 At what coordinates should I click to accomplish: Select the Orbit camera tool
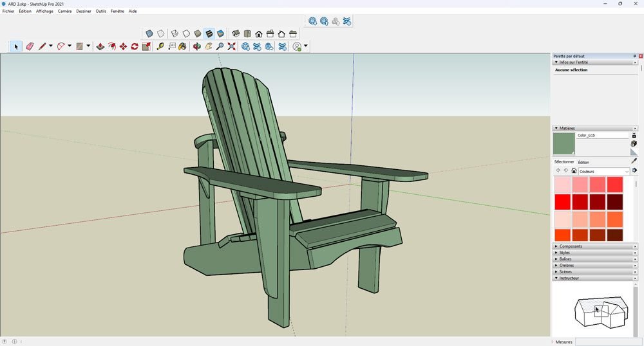tap(196, 47)
